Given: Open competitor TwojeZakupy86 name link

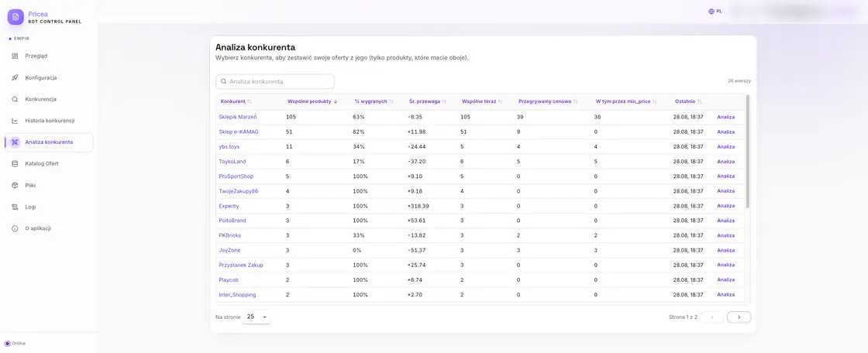Looking at the screenshot, I should (239, 191).
